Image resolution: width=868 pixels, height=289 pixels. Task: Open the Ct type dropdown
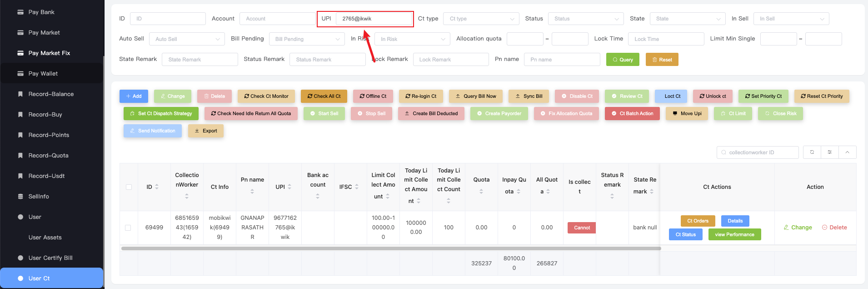(481, 19)
